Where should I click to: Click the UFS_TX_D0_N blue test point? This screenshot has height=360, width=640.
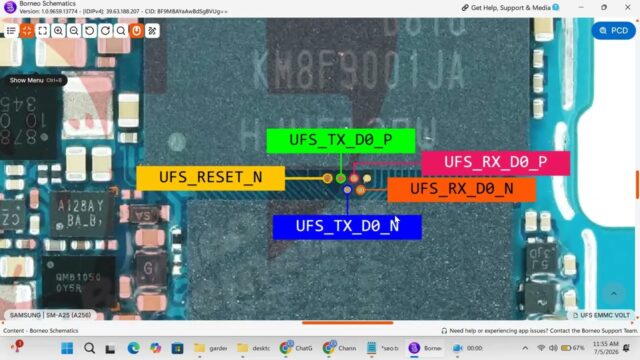pyautogui.click(x=347, y=190)
